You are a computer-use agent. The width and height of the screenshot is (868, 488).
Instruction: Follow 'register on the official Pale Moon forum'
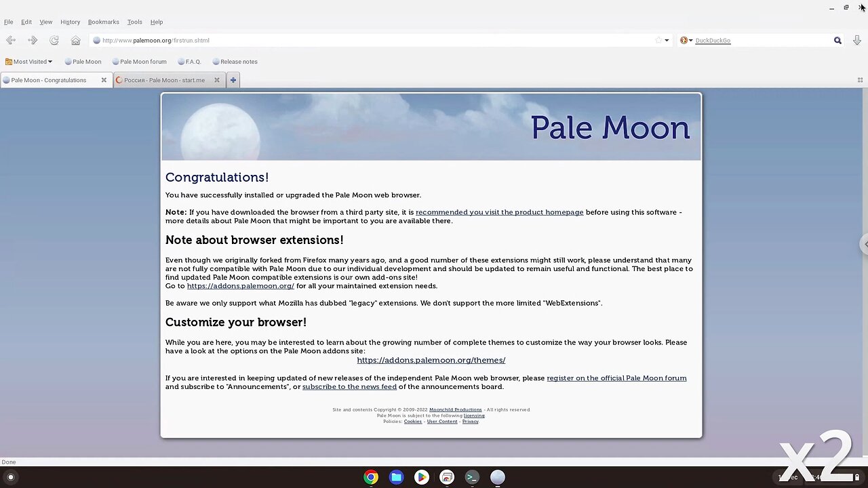(x=616, y=378)
